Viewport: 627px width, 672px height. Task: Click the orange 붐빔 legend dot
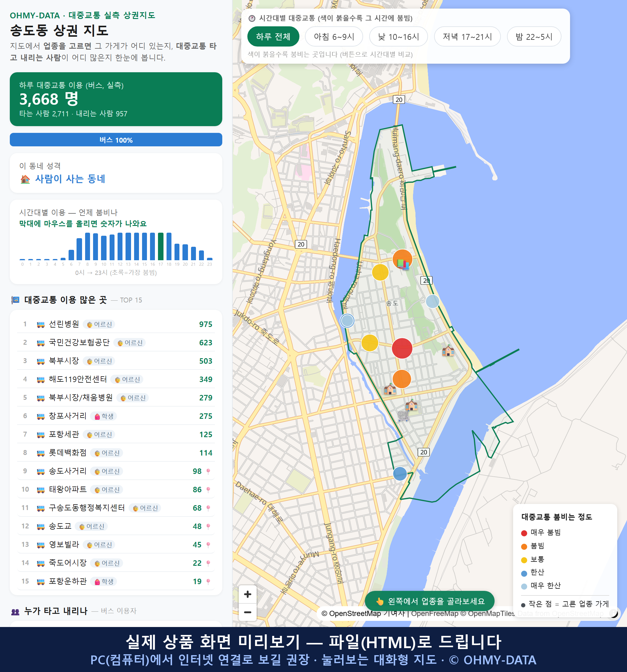coord(524,546)
